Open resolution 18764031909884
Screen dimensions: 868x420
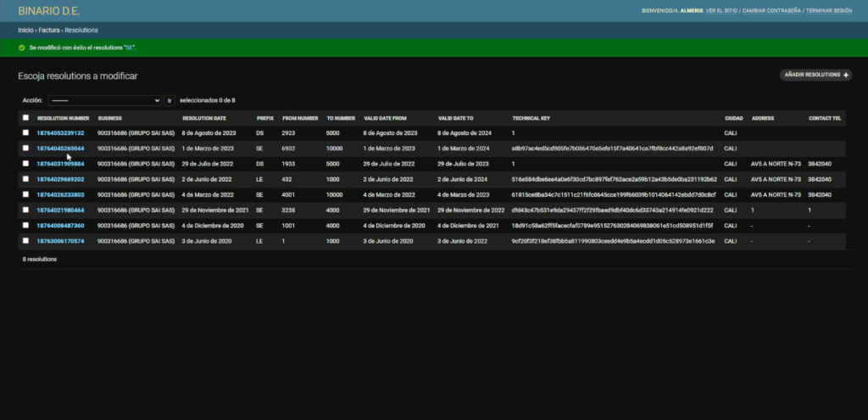click(x=60, y=164)
